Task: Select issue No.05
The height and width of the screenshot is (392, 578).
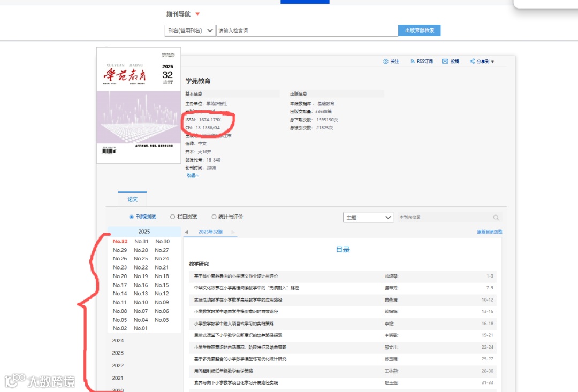Action: point(120,320)
